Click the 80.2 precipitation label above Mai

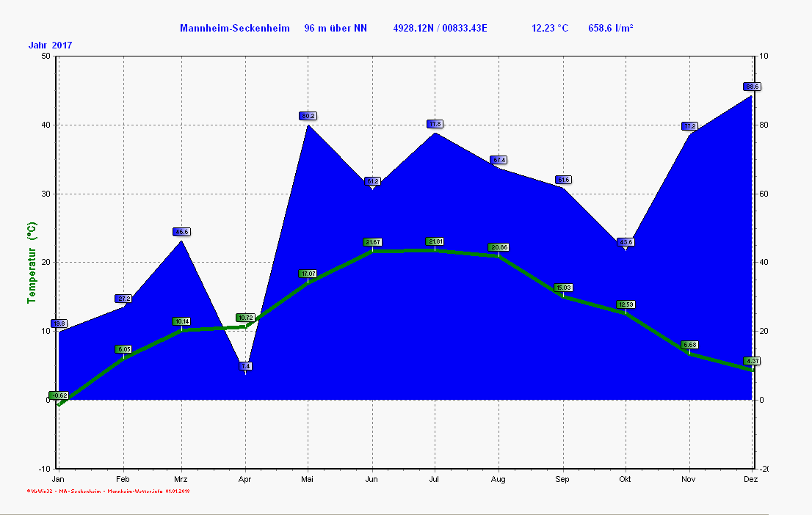coord(308,116)
